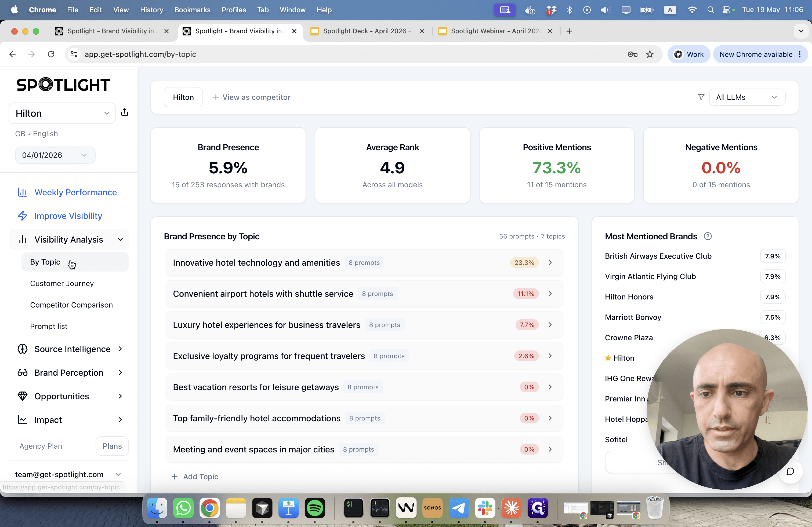Screen dimensions: 812x527
Task: Click the Marriott Bonvoy brand row
Action: (x=695, y=317)
